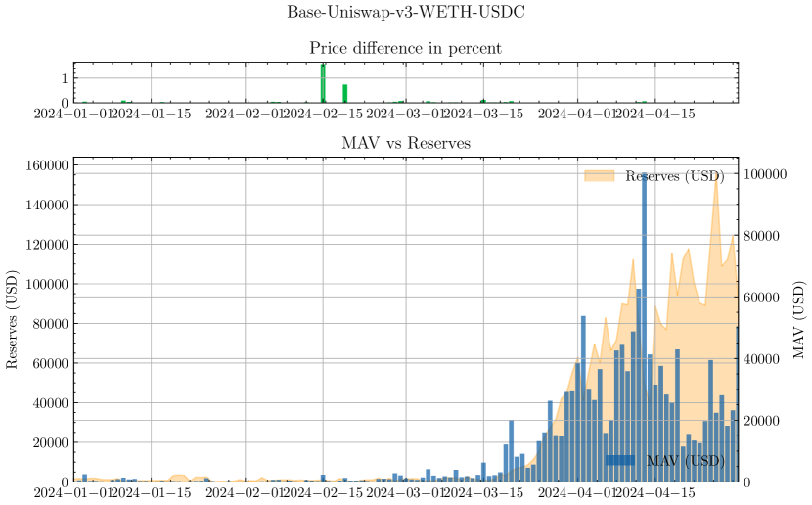
Task: Click the 100000 tick on the left Reserves axis
Action: coord(47,285)
